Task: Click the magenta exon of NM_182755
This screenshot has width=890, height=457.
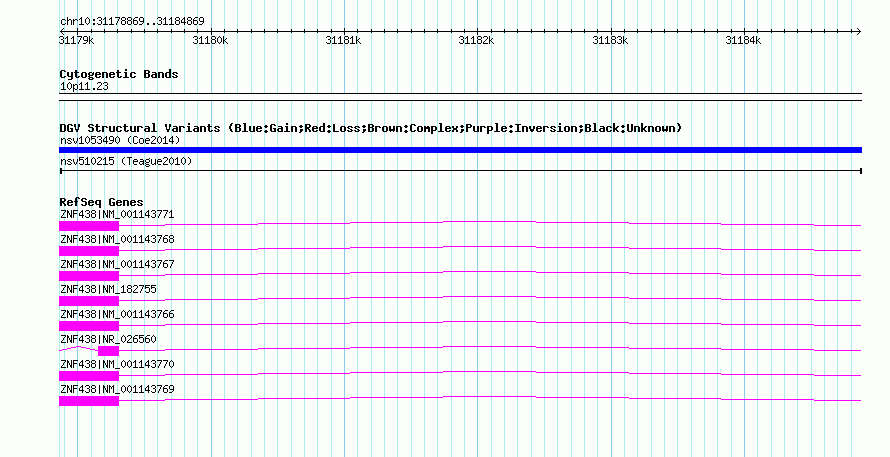Action: (89, 301)
